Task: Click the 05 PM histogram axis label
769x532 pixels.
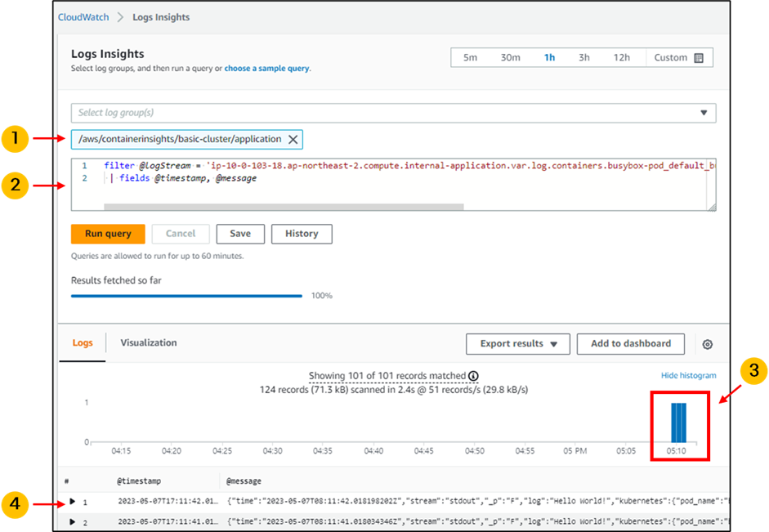Action: pos(575,451)
